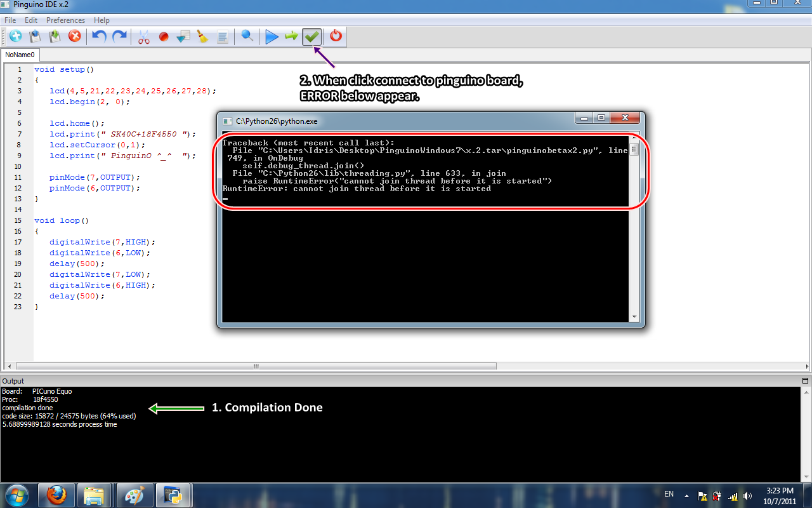812x508 pixels.
Task: Clear with the broom toolbar icon
Action: pos(202,37)
